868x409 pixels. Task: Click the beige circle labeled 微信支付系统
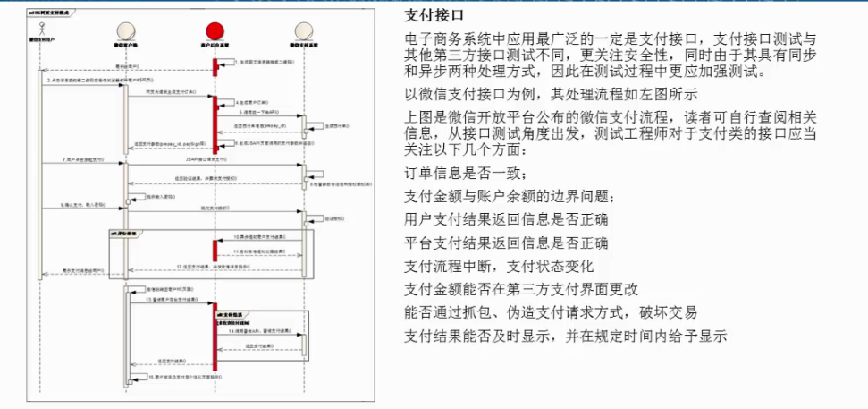coord(302,30)
